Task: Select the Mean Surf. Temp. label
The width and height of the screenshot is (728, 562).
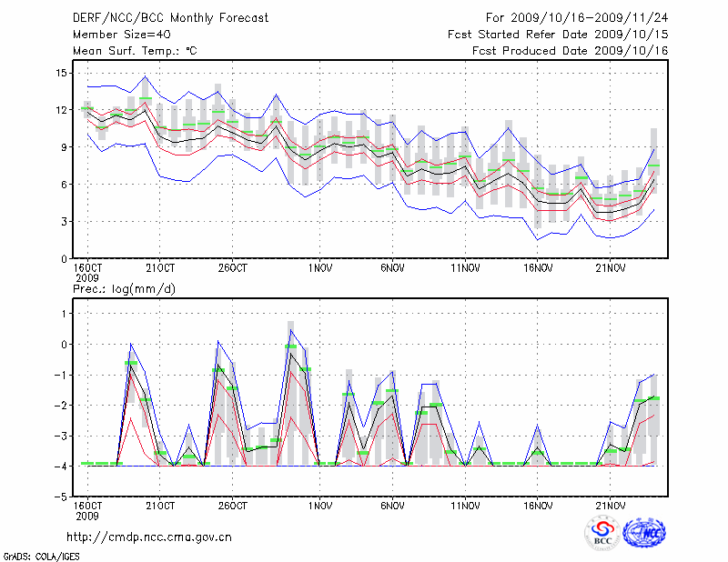Action: tap(135, 51)
